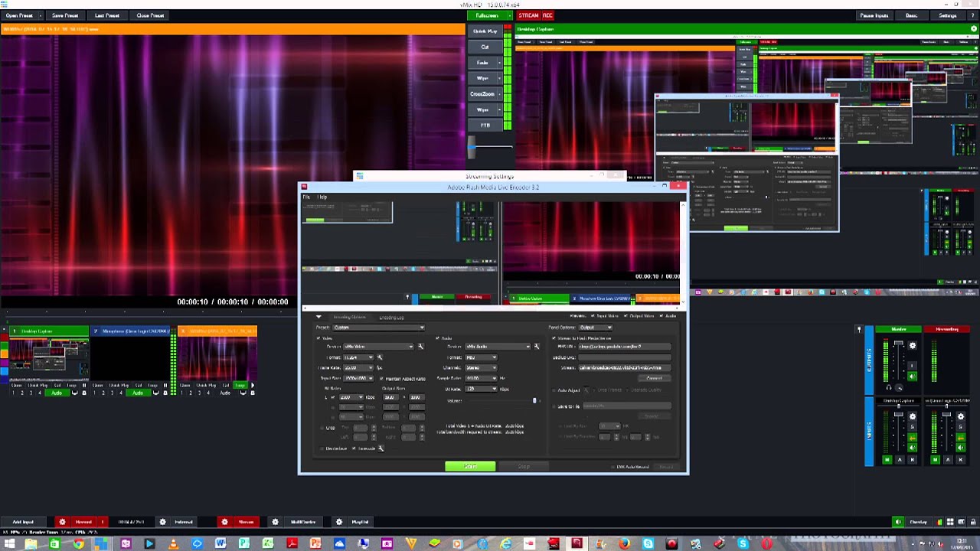Click Fullscreen button in vMix
This screenshot has width=980, height=551.
click(x=487, y=15)
